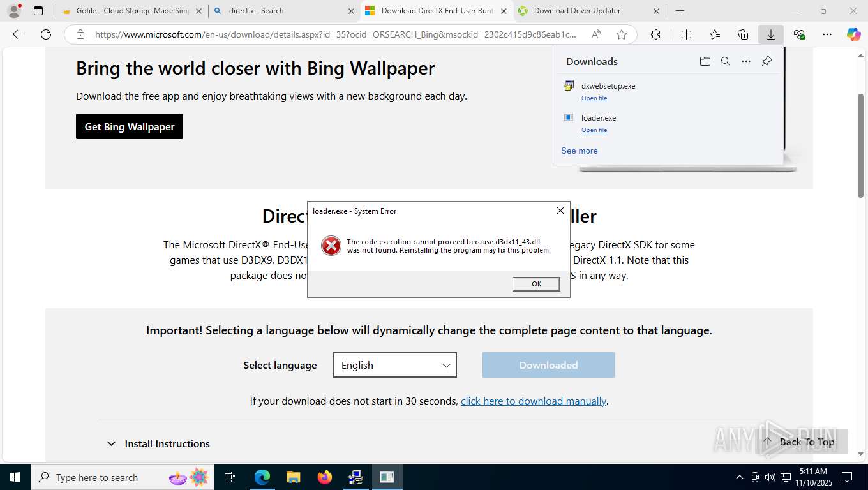Open more options in Downloads panel
Screen dimensions: 868x490
click(745, 61)
